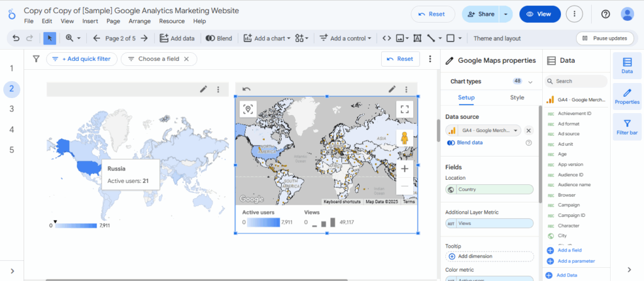This screenshot has height=281, width=644.
Task: Click the properties panel vertical scrollbar
Action: pyautogui.click(x=540, y=154)
